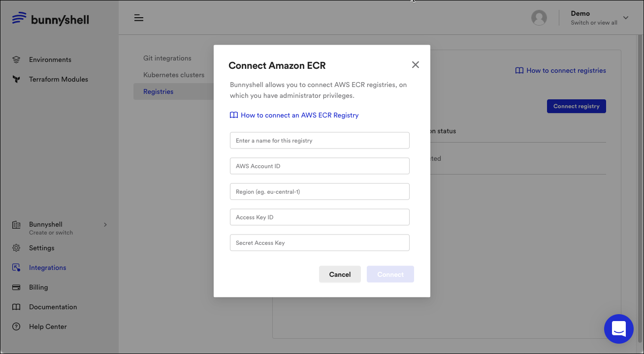Close the Connect Amazon ECR dialog
The height and width of the screenshot is (354, 644).
pos(416,65)
